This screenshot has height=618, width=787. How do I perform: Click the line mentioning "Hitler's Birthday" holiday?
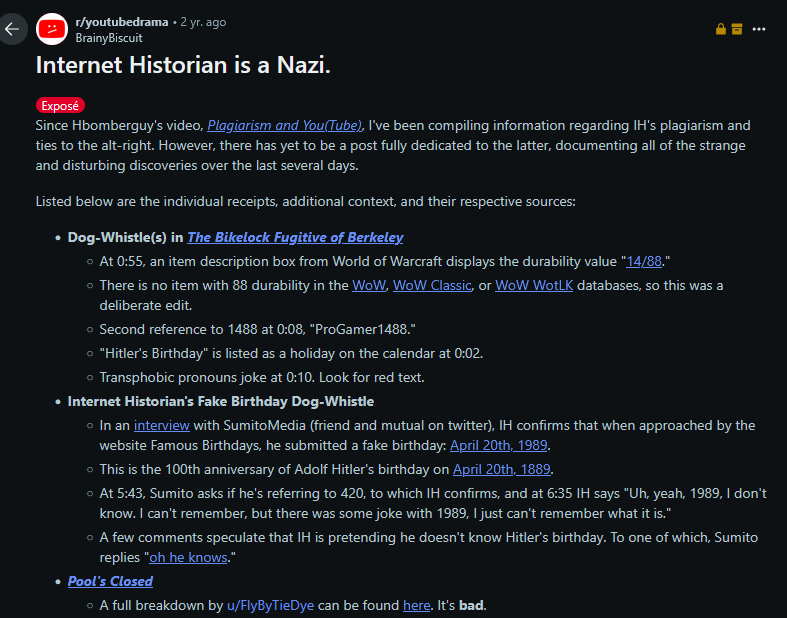click(291, 353)
